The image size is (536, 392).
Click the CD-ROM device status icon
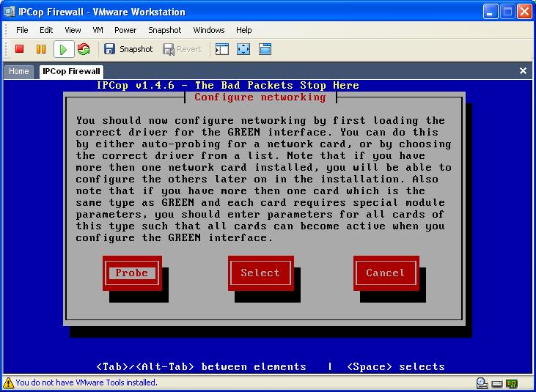[x=482, y=383]
